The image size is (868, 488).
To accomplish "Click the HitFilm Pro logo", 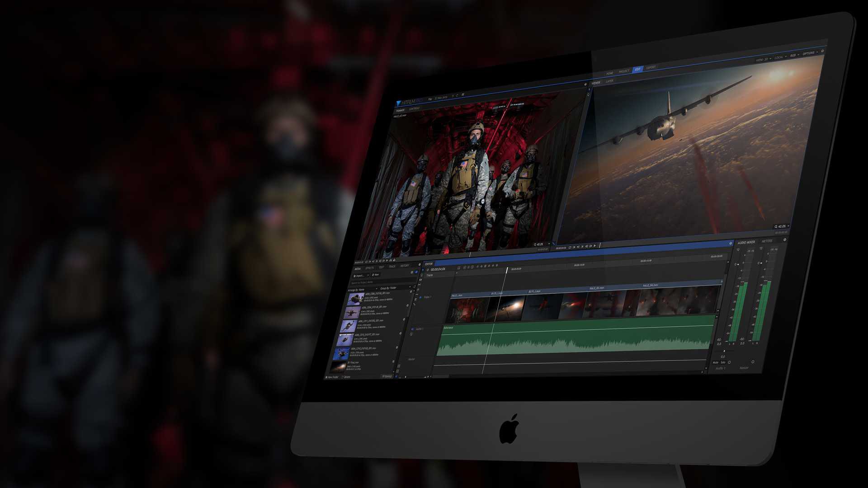I will click(x=409, y=103).
